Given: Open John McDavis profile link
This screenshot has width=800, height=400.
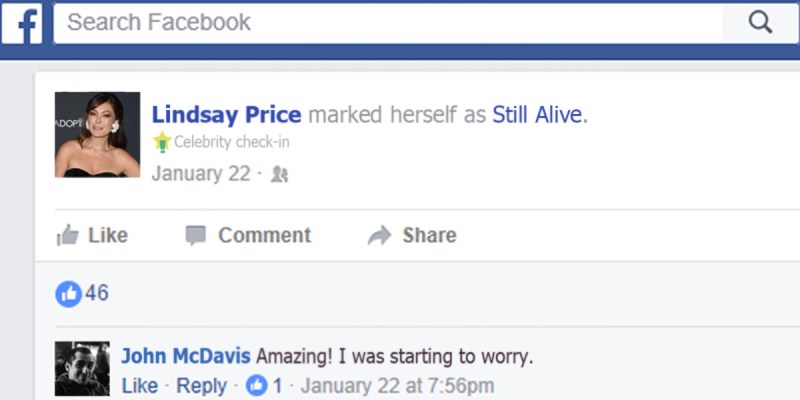Looking at the screenshot, I should (186, 356).
